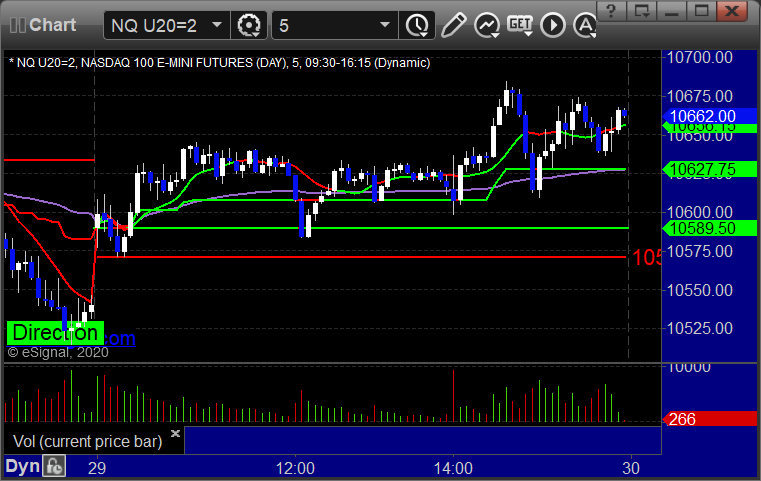Click the 10589.50 green price marker
Viewport: 761px width, 481px height.
[710, 228]
